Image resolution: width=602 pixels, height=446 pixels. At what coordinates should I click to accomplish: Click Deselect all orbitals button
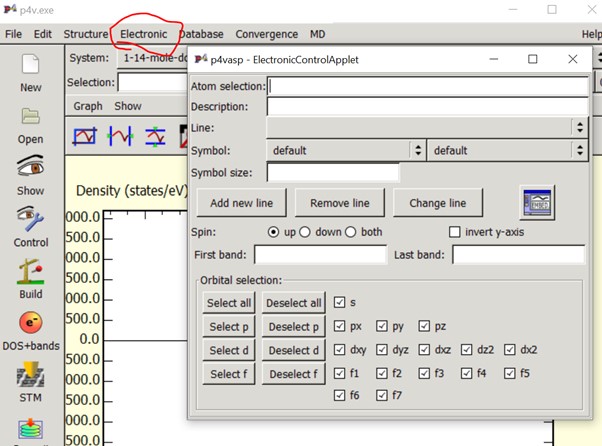click(x=294, y=303)
